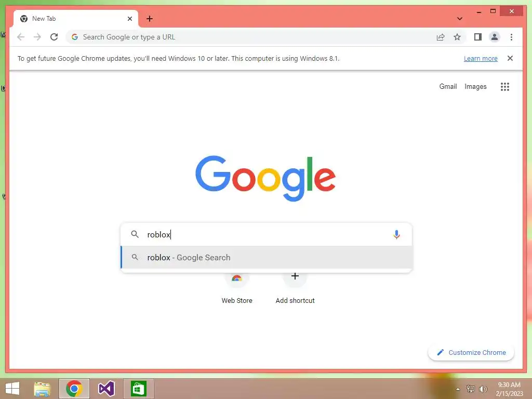Reload the current page

(54, 37)
